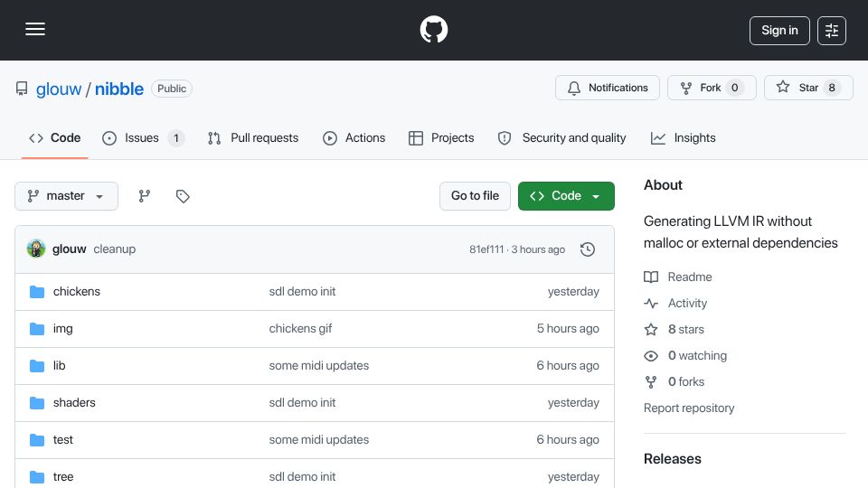The height and width of the screenshot is (488, 868).
Task: Open the nibble repository link
Action: click(x=119, y=89)
